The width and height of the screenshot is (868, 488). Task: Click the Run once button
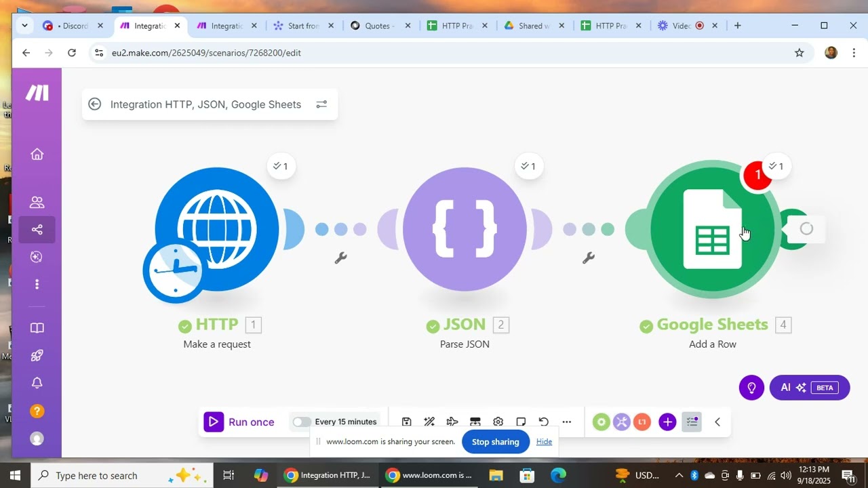239,422
